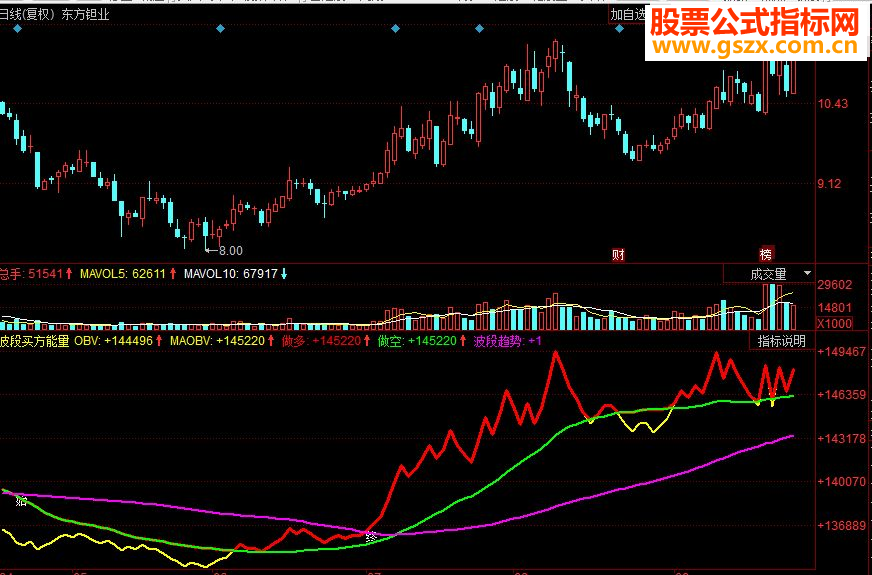The width and height of the screenshot is (872, 575).
Task: Click the OBV: +144496 reading
Action: click(x=113, y=341)
